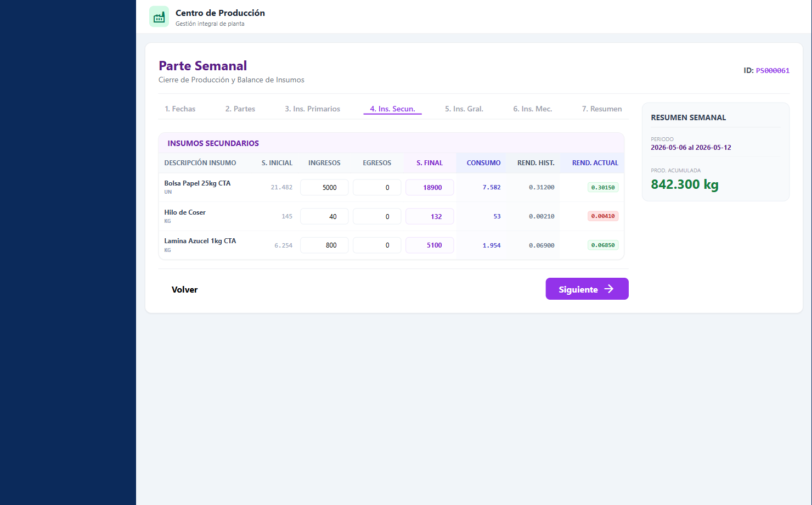The height and width of the screenshot is (505, 812).
Task: Click the Volver button
Action: tap(184, 289)
